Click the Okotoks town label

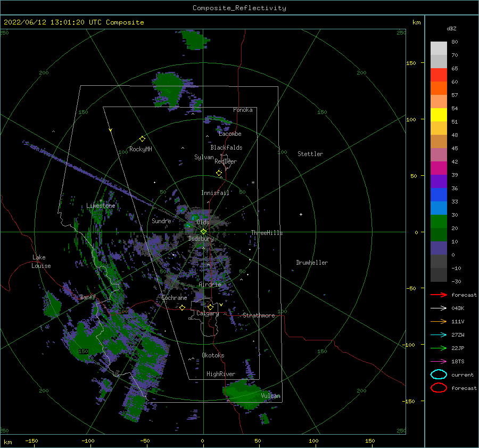click(x=213, y=355)
